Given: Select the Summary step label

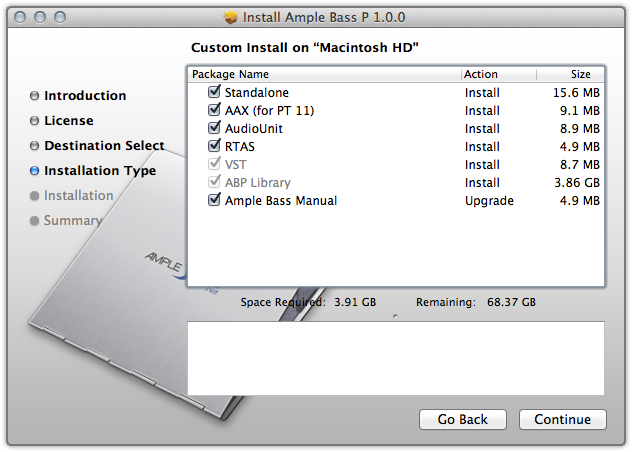Looking at the screenshot, I should [73, 221].
